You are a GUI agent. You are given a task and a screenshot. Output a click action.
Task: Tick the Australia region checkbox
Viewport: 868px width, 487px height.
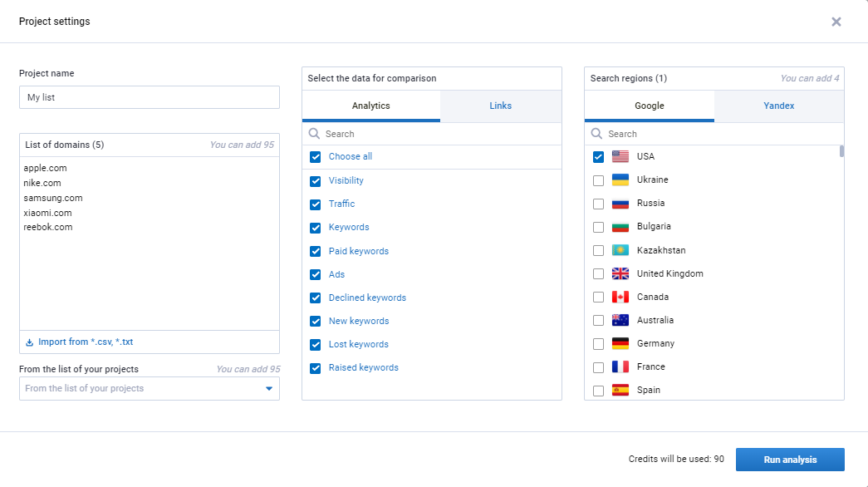(598, 320)
